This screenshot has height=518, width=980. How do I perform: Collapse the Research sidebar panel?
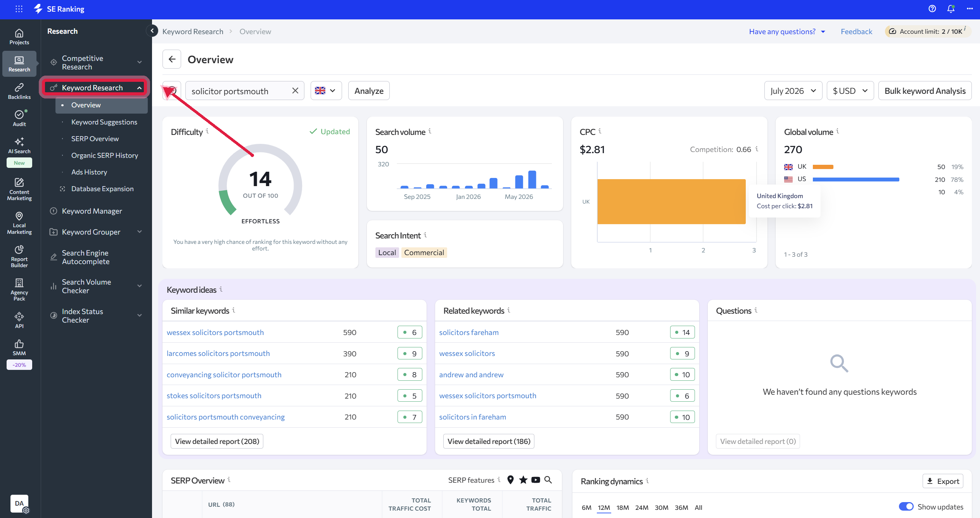(152, 31)
